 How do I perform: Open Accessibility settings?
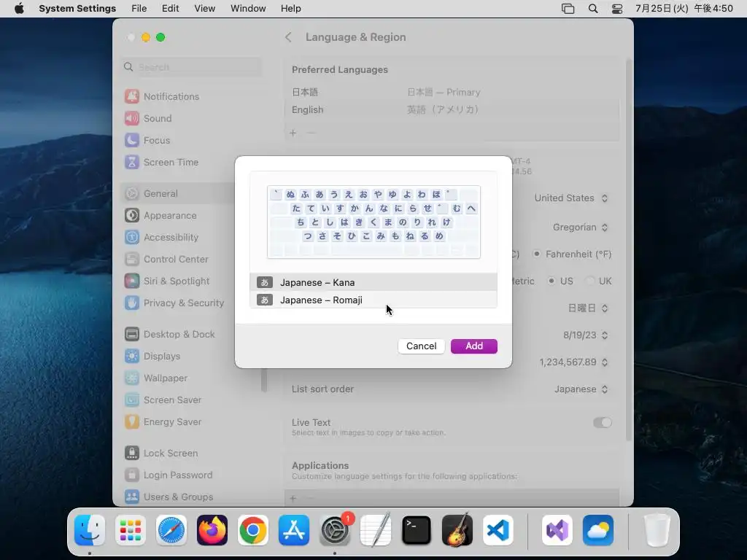click(171, 238)
